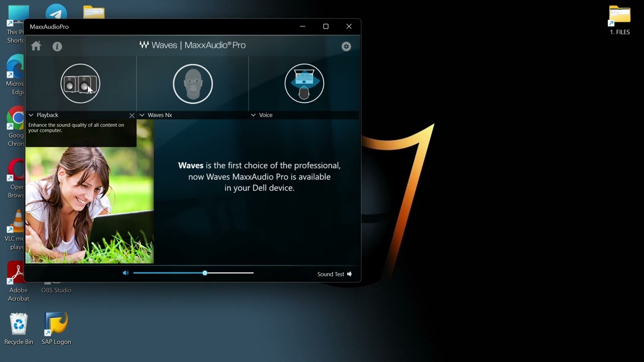Open the Recycle Bin
644x362 pixels.
[19, 329]
